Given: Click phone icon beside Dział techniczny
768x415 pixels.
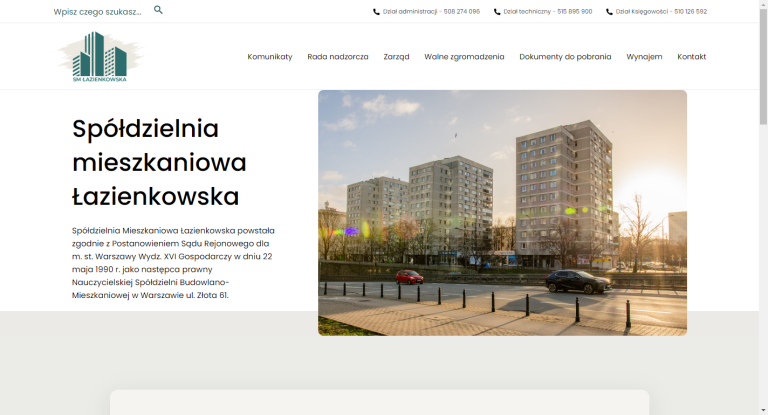Looking at the screenshot, I should [x=497, y=12].
